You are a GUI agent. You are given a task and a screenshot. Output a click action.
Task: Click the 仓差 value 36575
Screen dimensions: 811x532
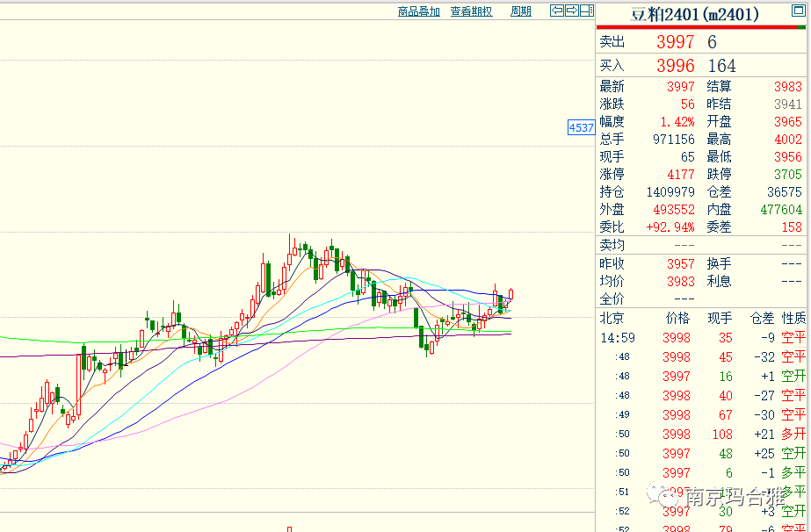click(785, 192)
